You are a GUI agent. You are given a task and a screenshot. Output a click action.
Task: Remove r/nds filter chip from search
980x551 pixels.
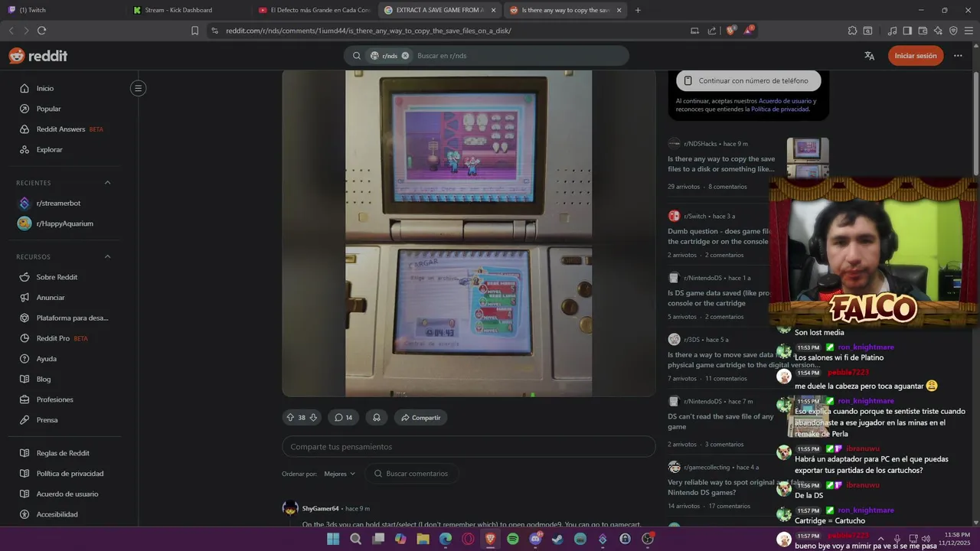point(405,56)
